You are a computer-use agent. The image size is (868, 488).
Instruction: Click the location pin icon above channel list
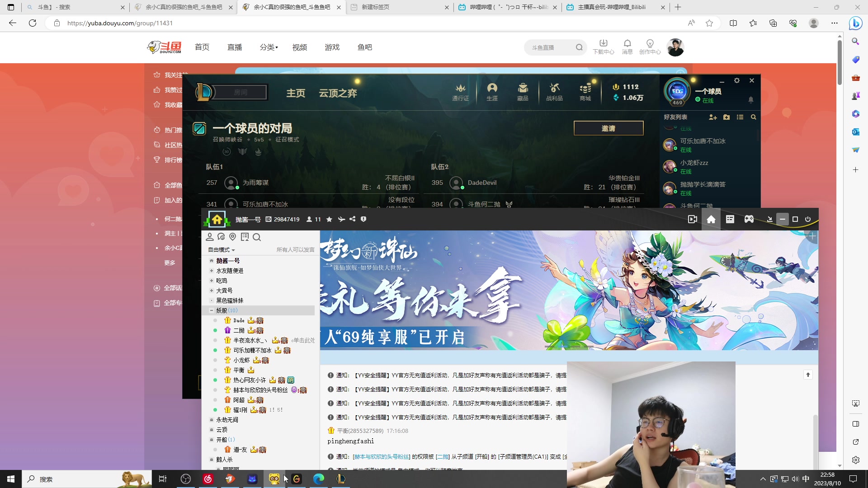(233, 237)
